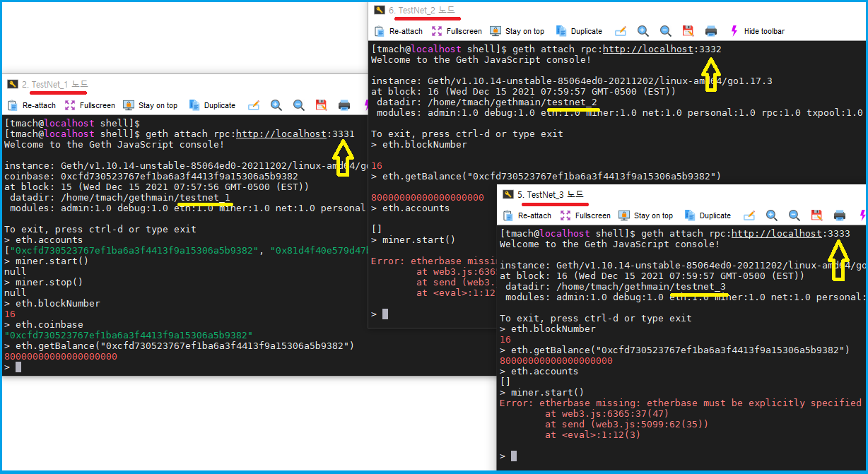Click the command prompt cursor in TestNet_1 terminal
The width and height of the screenshot is (868, 474).
click(x=18, y=367)
